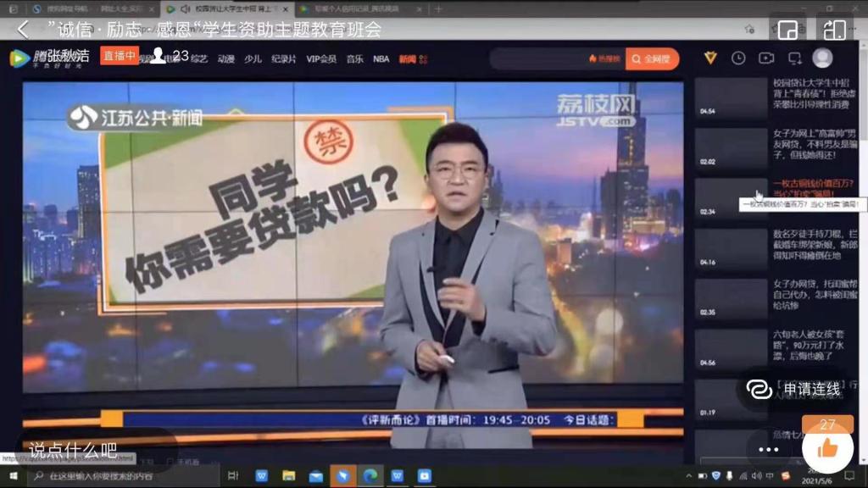Tap the back arrow beside the class title

point(23,30)
